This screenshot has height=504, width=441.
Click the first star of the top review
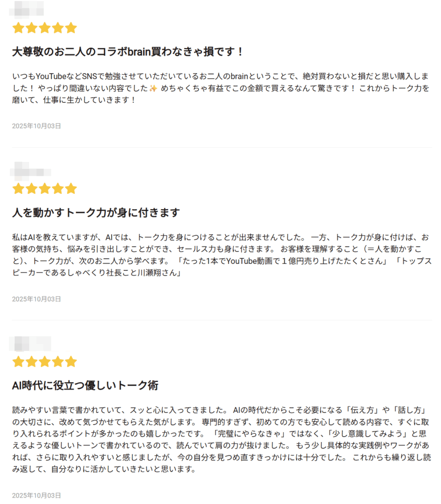click(19, 28)
